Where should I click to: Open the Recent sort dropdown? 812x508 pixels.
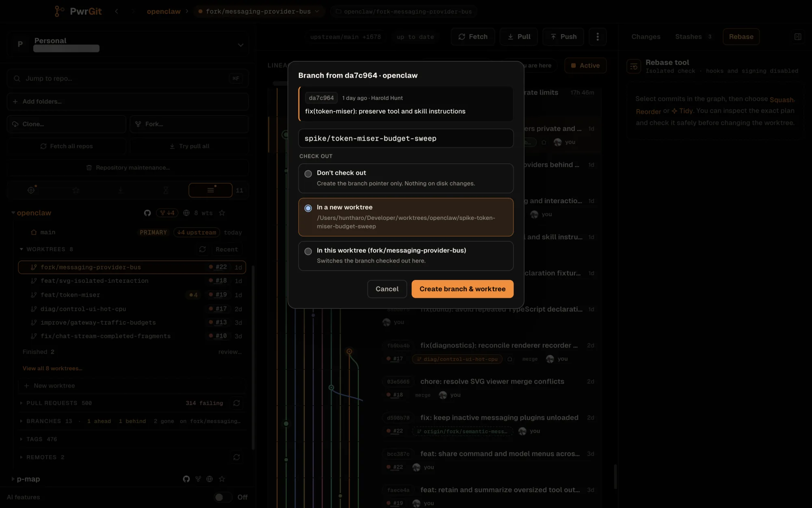(227, 249)
